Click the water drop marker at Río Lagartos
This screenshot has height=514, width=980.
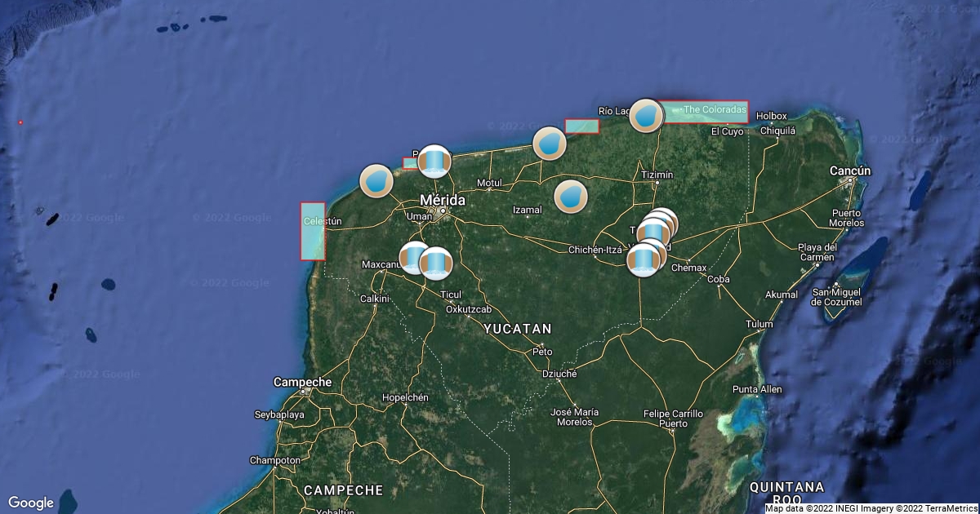(646, 116)
